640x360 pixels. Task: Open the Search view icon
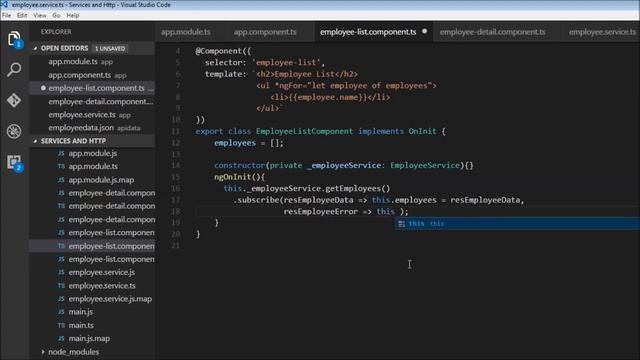coord(14,69)
